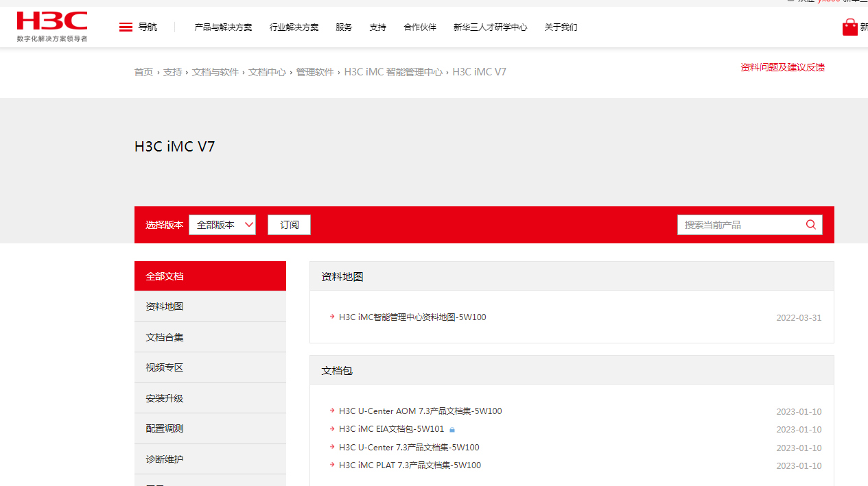
Task: Click the 选择版本 label
Action: pos(164,225)
